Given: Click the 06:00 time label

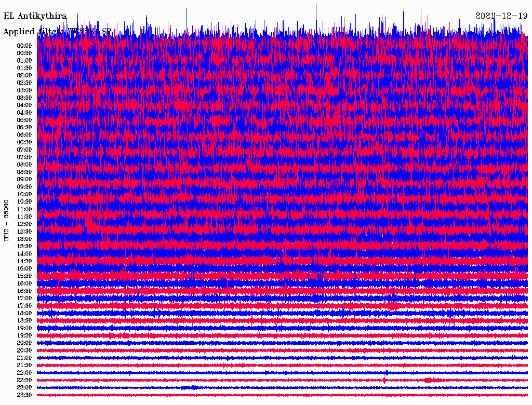Looking at the screenshot, I should [x=24, y=135].
